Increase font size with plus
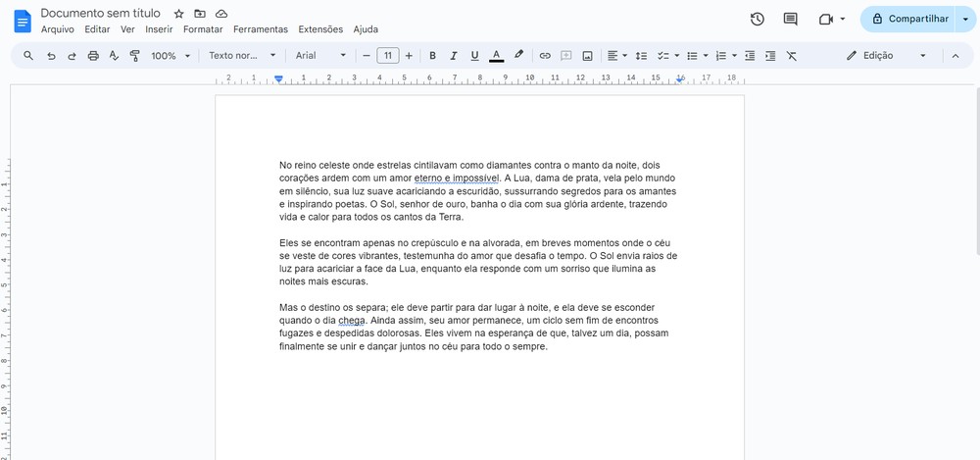980x460 pixels. [x=409, y=56]
